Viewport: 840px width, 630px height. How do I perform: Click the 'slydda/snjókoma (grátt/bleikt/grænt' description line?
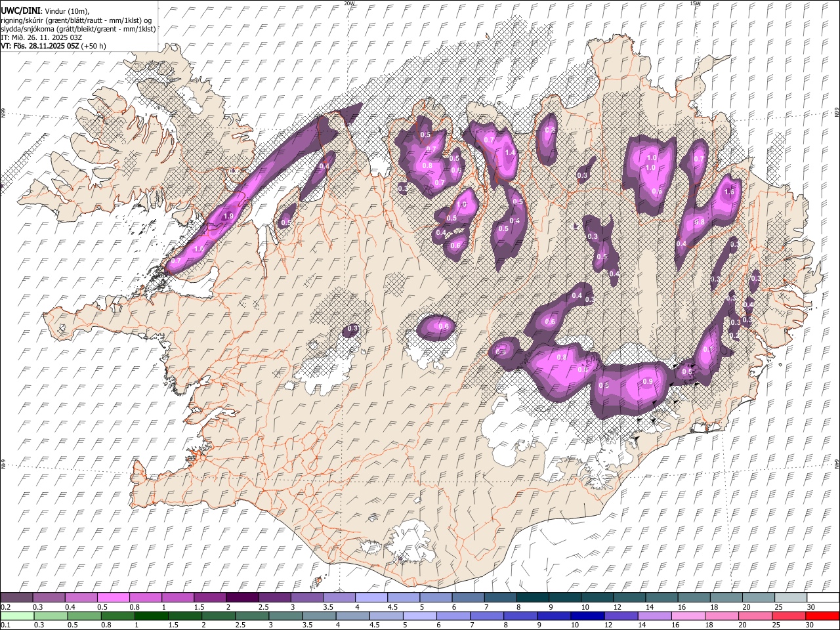pos(78,29)
